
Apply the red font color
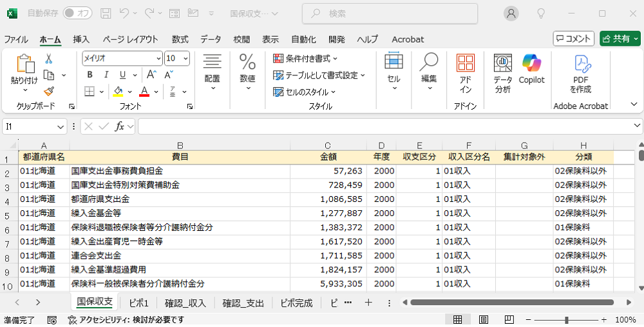click(144, 92)
